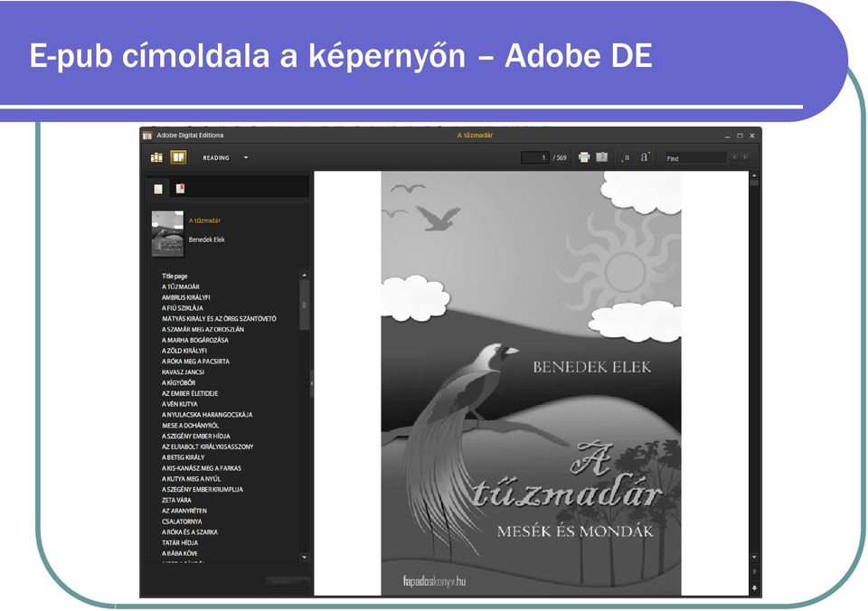Select the 'RAVASZ JANCSI' chapter
868x611 pixels.
[x=183, y=372]
